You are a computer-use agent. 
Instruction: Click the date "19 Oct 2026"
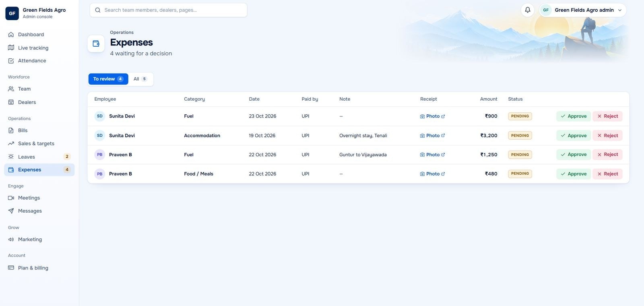coord(262,135)
